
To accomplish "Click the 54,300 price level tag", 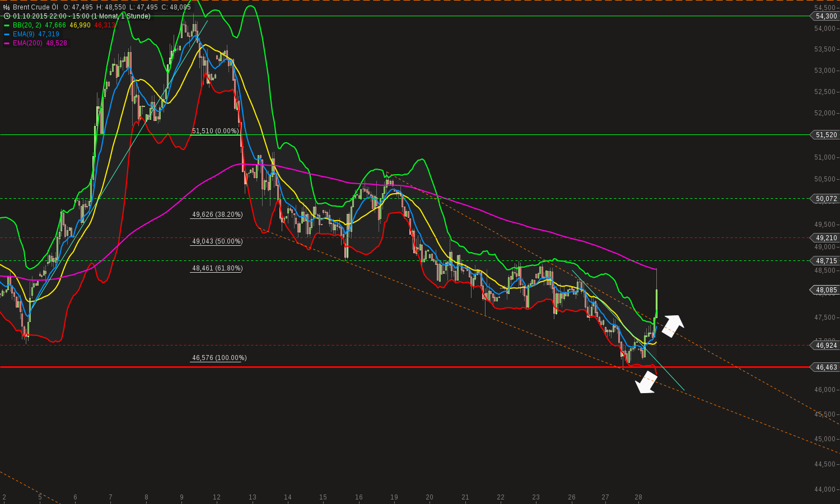I will coord(826,16).
